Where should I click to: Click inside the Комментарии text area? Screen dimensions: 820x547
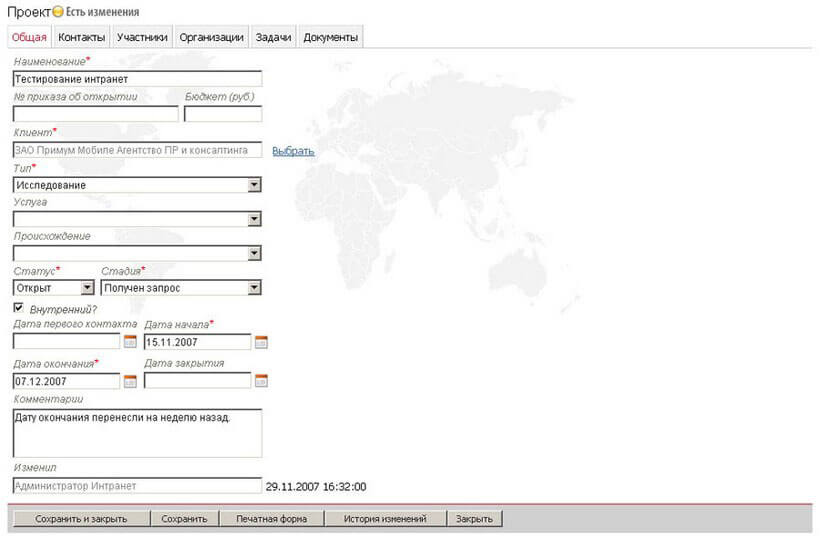pos(137,432)
